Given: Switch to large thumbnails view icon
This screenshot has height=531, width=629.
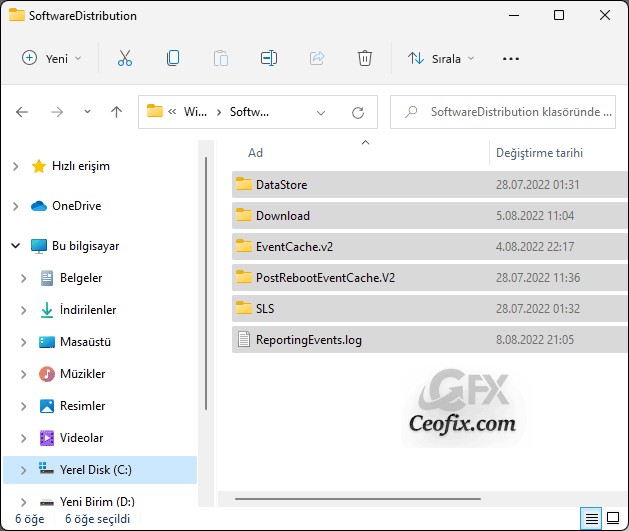Looking at the screenshot, I should click(613, 518).
